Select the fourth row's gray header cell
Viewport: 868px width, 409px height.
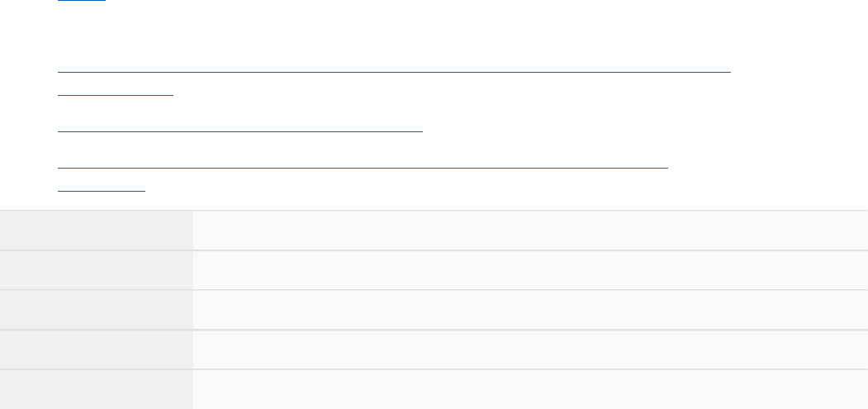(x=97, y=350)
